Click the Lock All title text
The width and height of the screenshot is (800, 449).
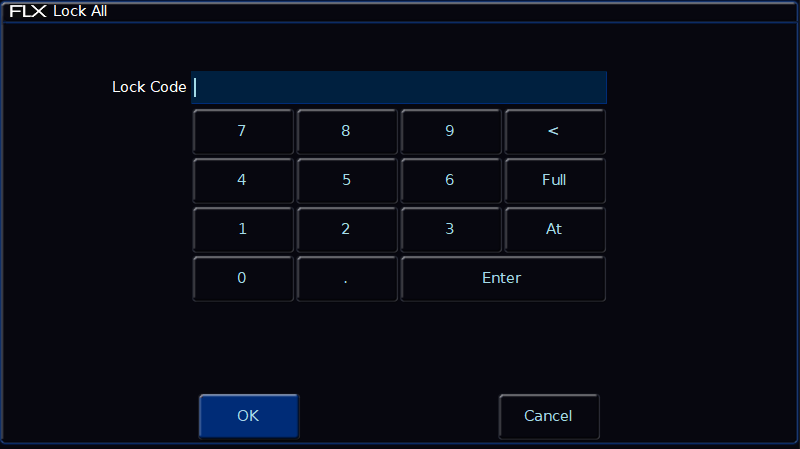point(80,11)
